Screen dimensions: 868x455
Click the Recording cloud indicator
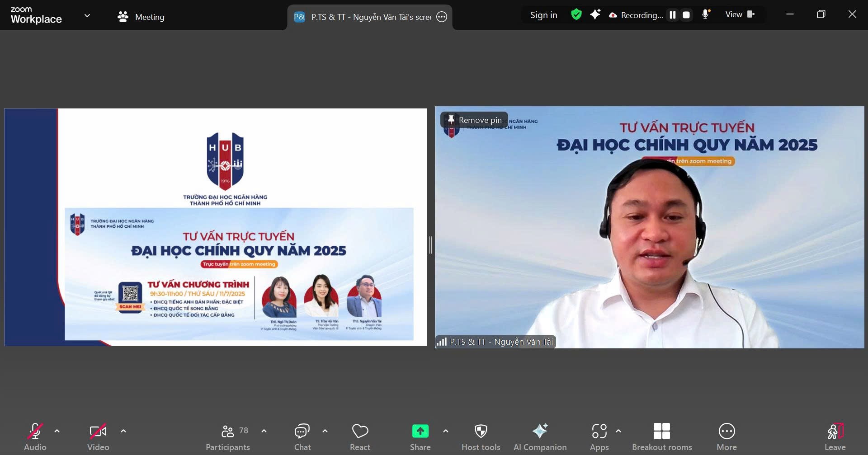pyautogui.click(x=636, y=15)
